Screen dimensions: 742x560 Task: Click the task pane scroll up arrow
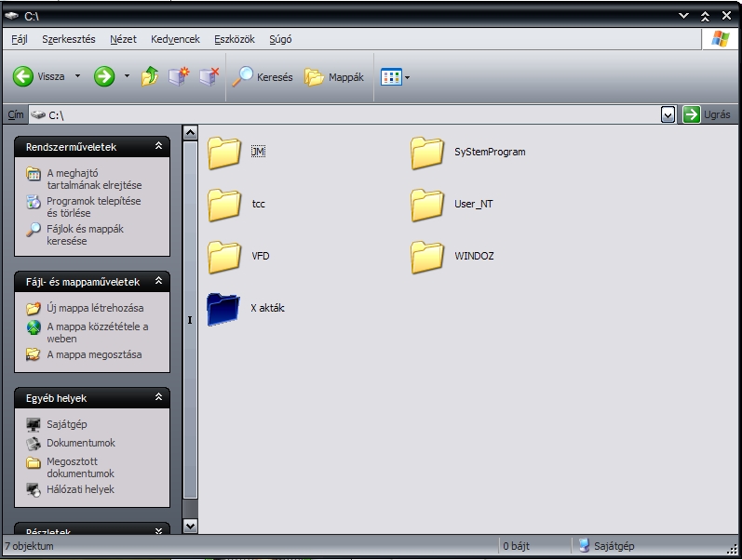(190, 132)
